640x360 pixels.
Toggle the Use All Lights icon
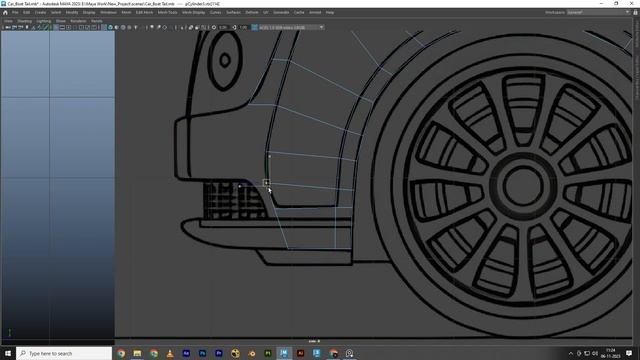pyautogui.click(x=136, y=27)
